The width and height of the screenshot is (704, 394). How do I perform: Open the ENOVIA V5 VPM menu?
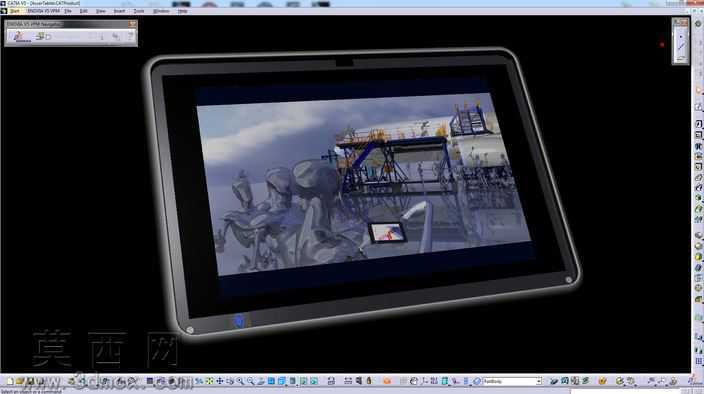coord(44,11)
